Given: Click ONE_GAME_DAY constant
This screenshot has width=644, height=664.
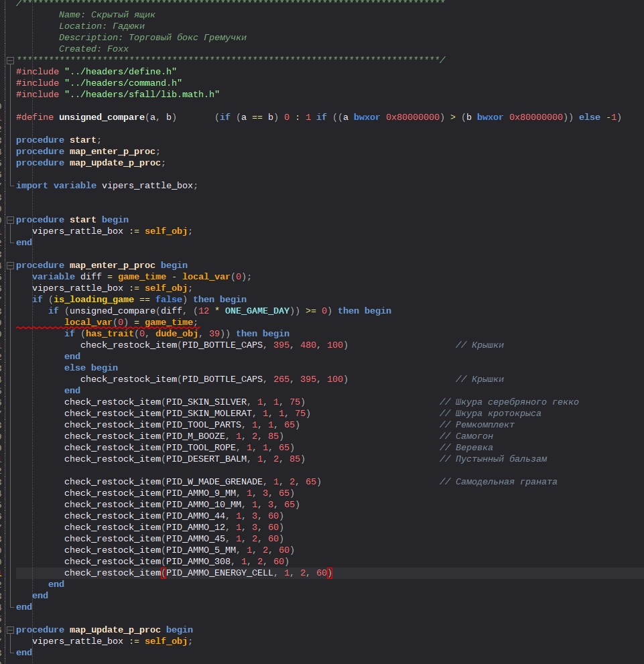Looking at the screenshot, I should (x=257, y=312).
